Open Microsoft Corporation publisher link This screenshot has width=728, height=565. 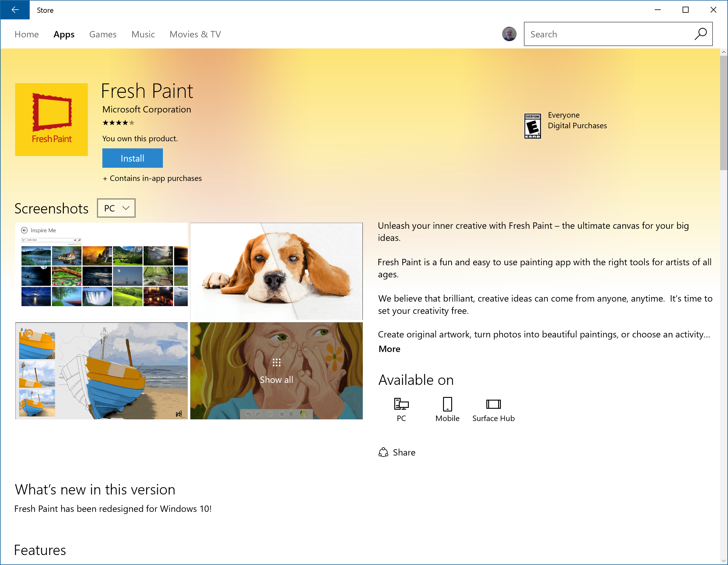147,109
